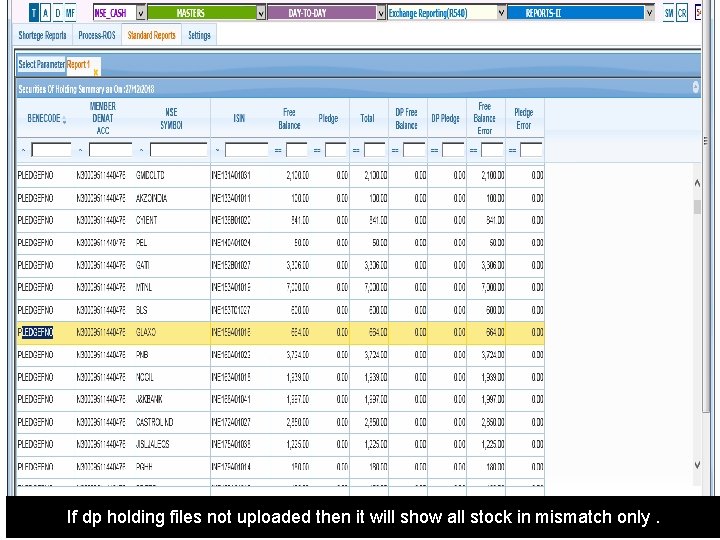Sort by Free Balance column header
Image resolution: width=720 pixels, height=540 pixels.
tap(289, 118)
